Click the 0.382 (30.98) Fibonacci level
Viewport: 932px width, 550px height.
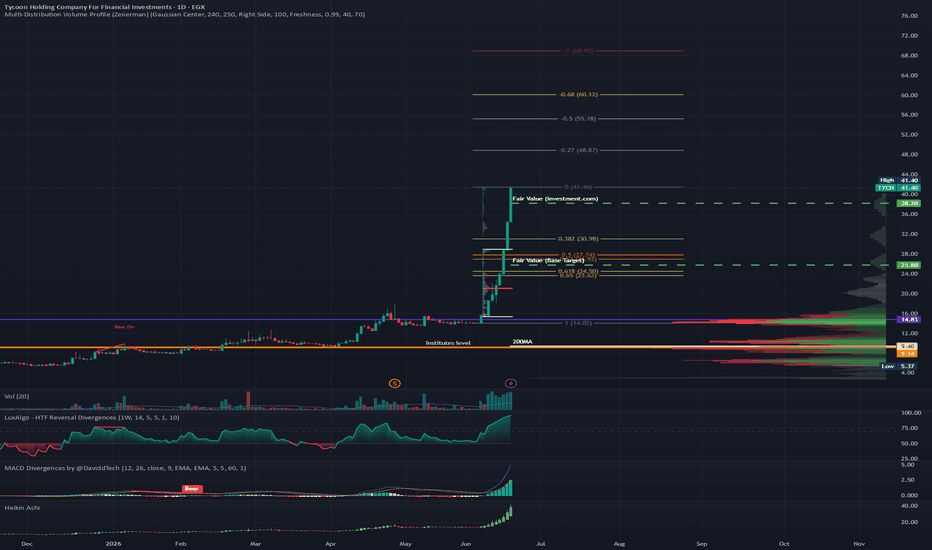[x=578, y=239]
